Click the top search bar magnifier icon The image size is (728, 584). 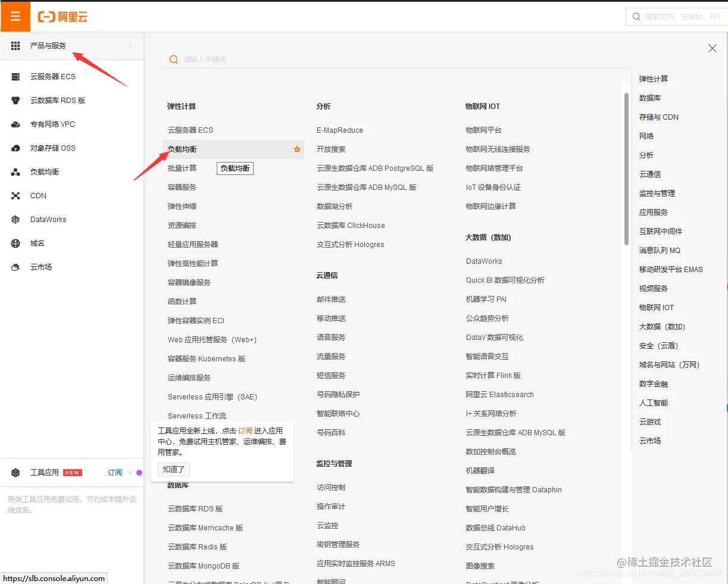coord(636,17)
